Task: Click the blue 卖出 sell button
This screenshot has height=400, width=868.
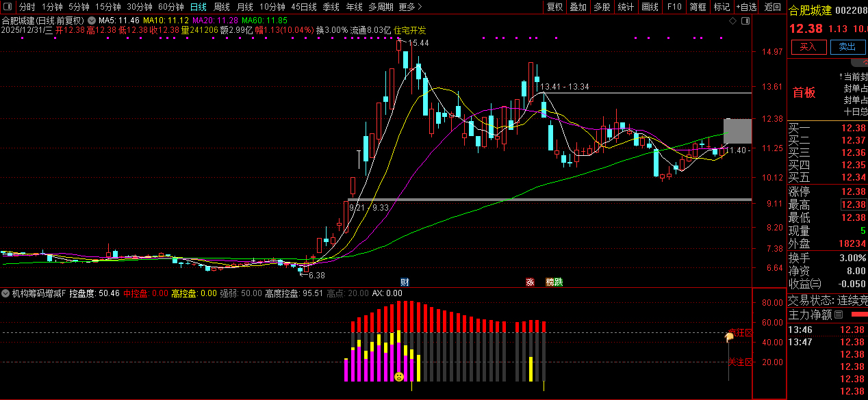Action: coord(847,46)
